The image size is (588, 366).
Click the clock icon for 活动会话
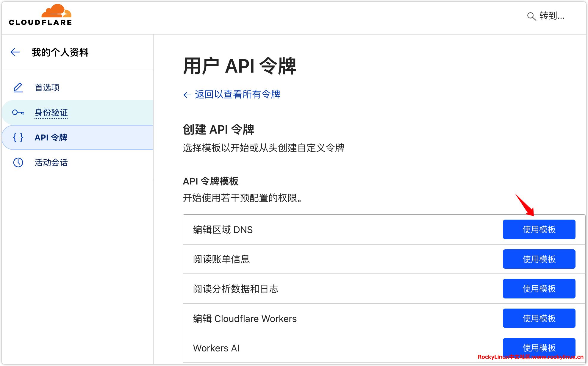pyautogui.click(x=18, y=162)
